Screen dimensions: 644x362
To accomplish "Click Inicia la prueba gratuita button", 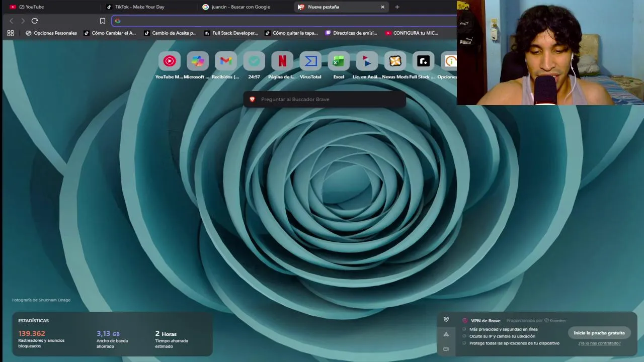I will (599, 333).
